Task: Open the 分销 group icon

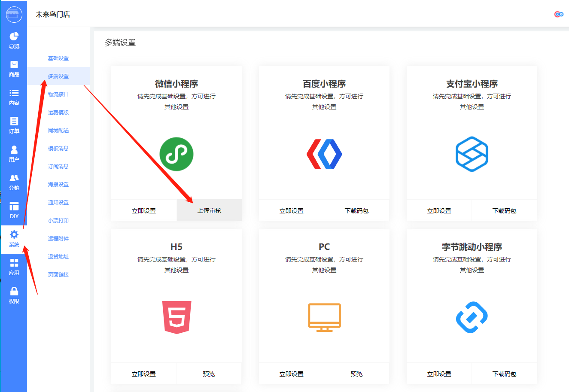Action: (14, 178)
